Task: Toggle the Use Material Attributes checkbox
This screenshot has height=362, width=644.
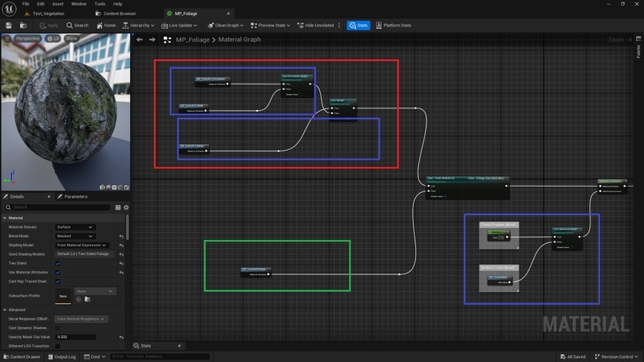Action: 57,272
